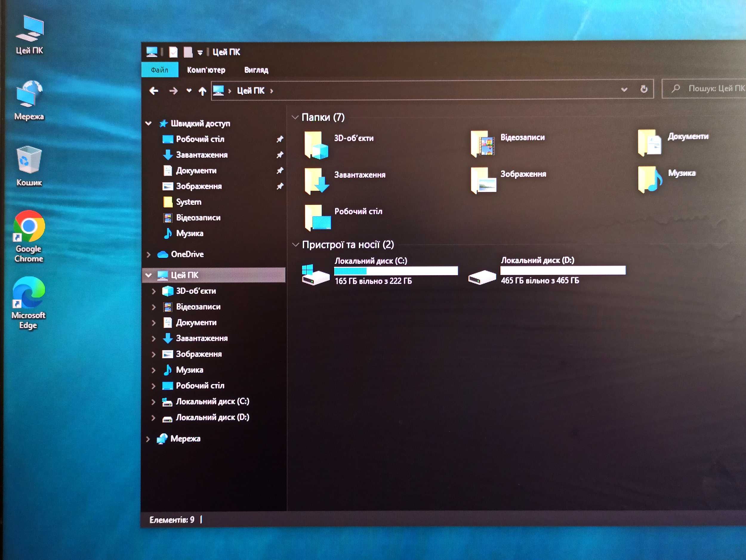
Task: Click the Back navigation arrow
Action: (x=154, y=91)
